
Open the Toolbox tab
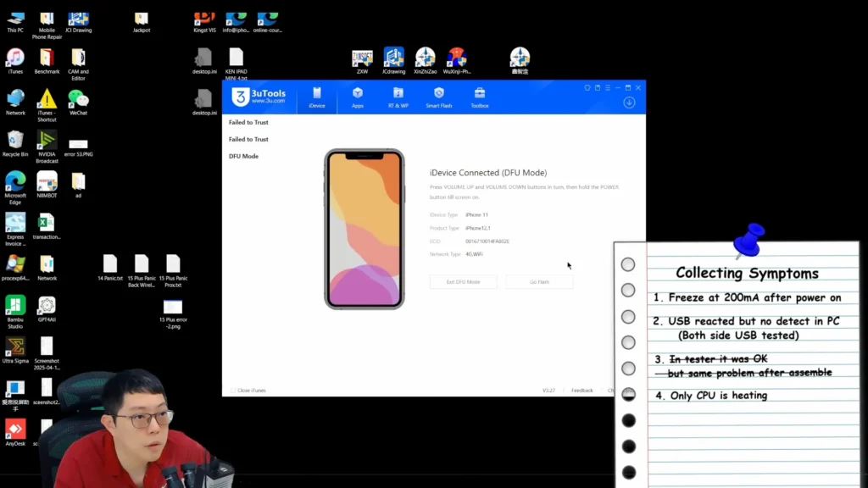click(x=480, y=97)
